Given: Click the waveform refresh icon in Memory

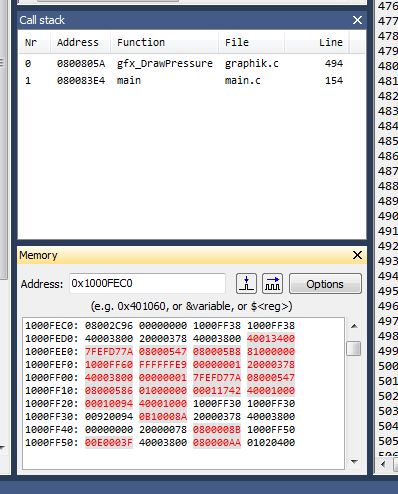Looking at the screenshot, I should (272, 284).
